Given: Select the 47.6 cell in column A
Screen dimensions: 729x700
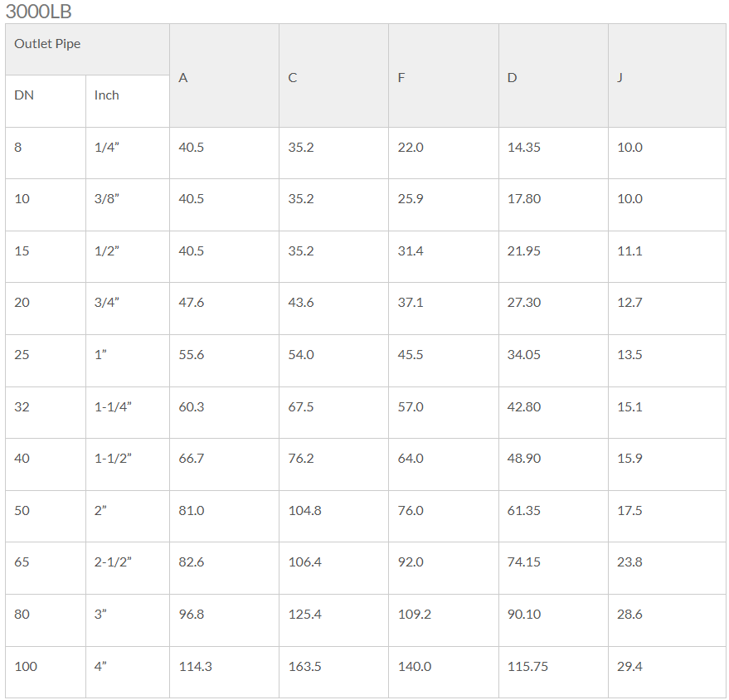Looking at the screenshot, I should coord(225,309).
